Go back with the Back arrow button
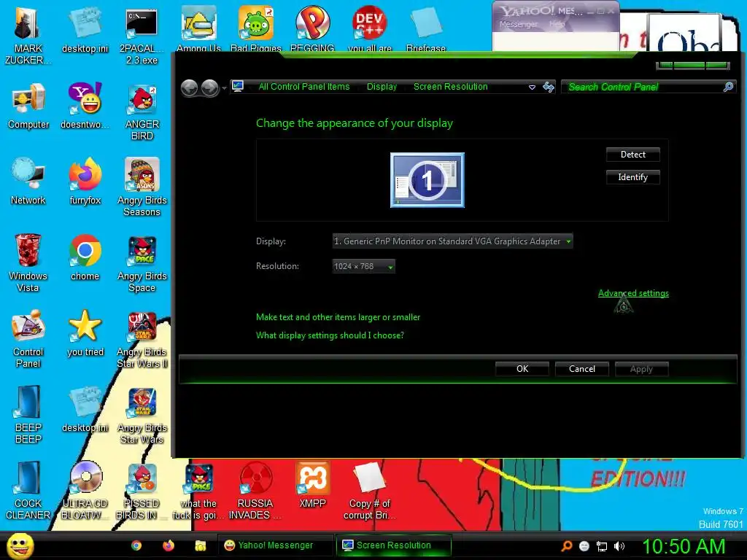The height and width of the screenshot is (560, 747). pos(190,87)
